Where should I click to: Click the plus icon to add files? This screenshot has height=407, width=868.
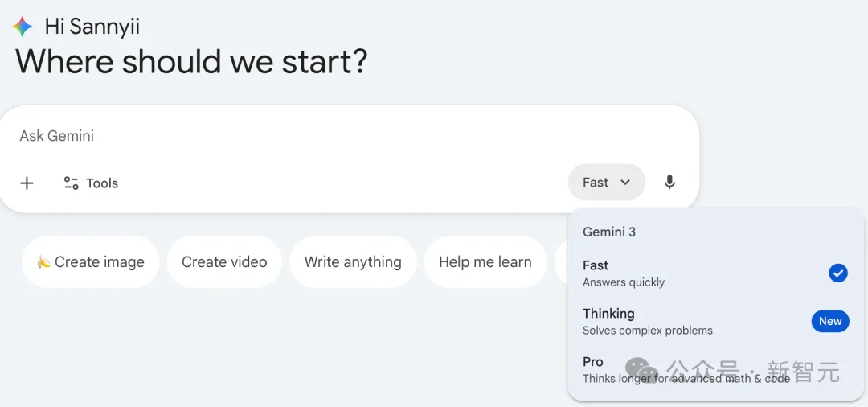click(27, 183)
